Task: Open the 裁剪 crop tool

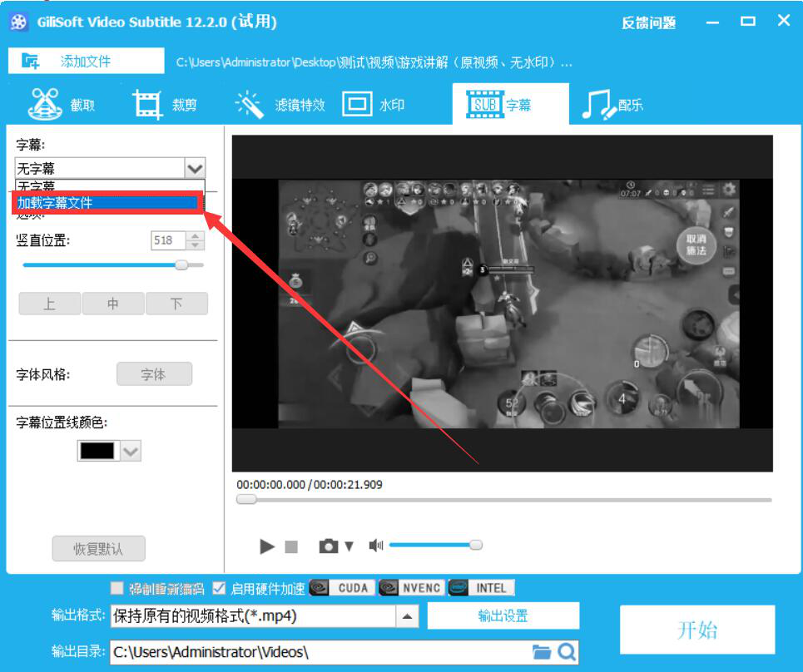Action: [165, 105]
